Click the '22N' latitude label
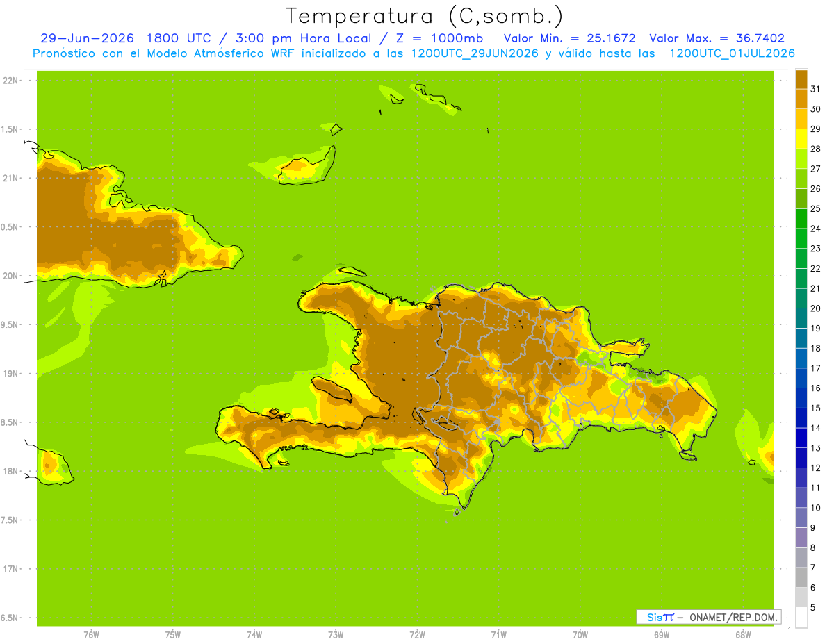834x644 pixels. click(x=10, y=81)
